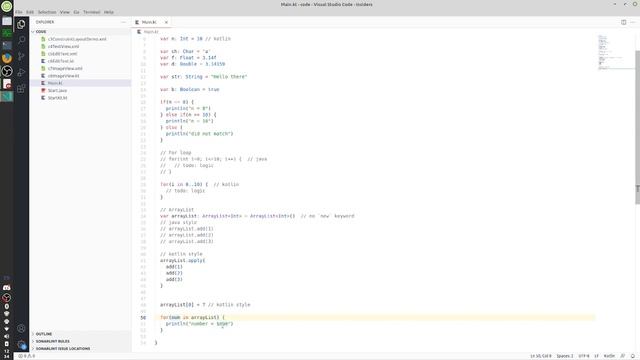The width and height of the screenshot is (640, 360).
Task: Click the feedback icon in status bar
Action: [622, 356]
